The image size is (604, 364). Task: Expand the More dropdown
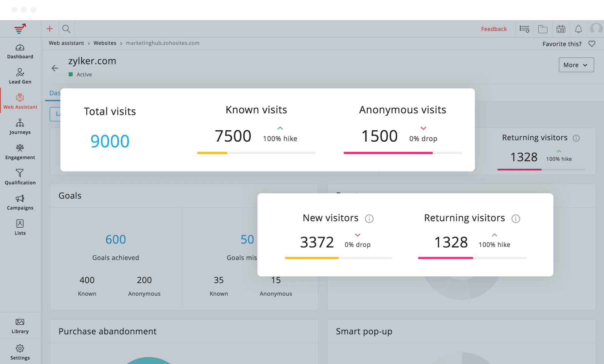[x=576, y=65]
